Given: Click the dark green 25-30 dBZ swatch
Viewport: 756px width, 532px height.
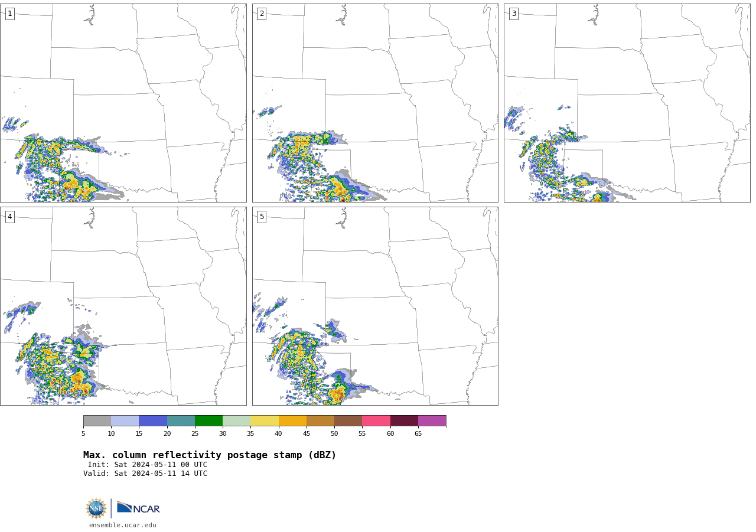Looking at the screenshot, I should 208,420.
